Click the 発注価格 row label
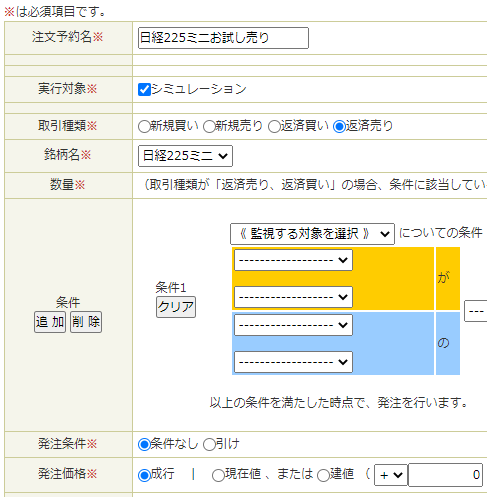Viewport: 487px width, 497px height. [67, 473]
